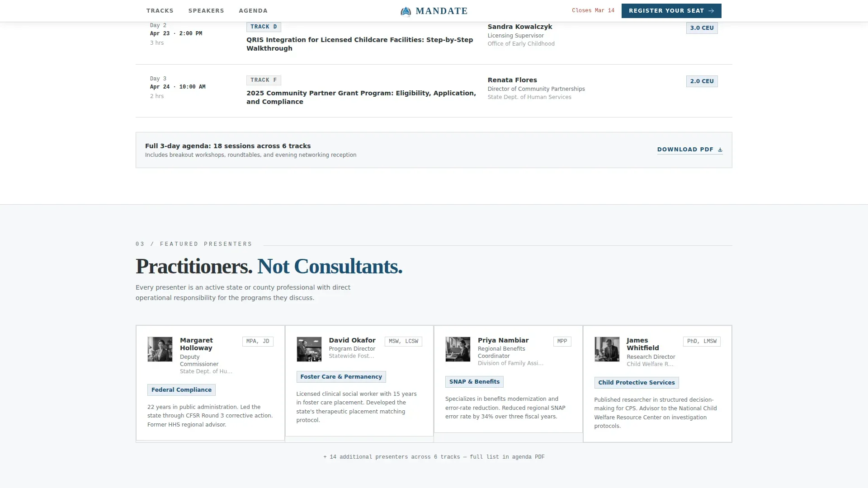The height and width of the screenshot is (488, 868).
Task: Click James Whitfield's portrait photo
Action: click(x=607, y=349)
